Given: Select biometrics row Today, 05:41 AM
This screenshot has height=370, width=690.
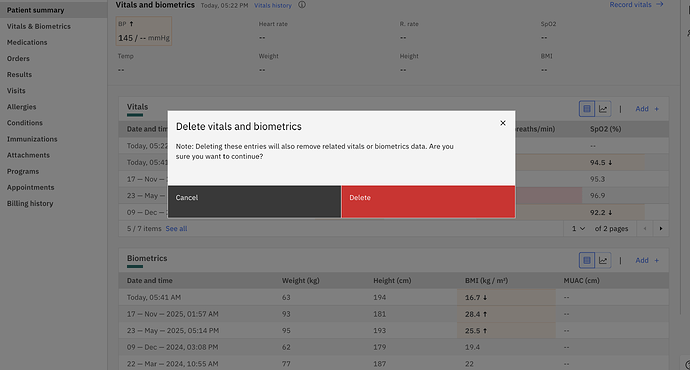Looking at the screenshot, I should point(393,297).
